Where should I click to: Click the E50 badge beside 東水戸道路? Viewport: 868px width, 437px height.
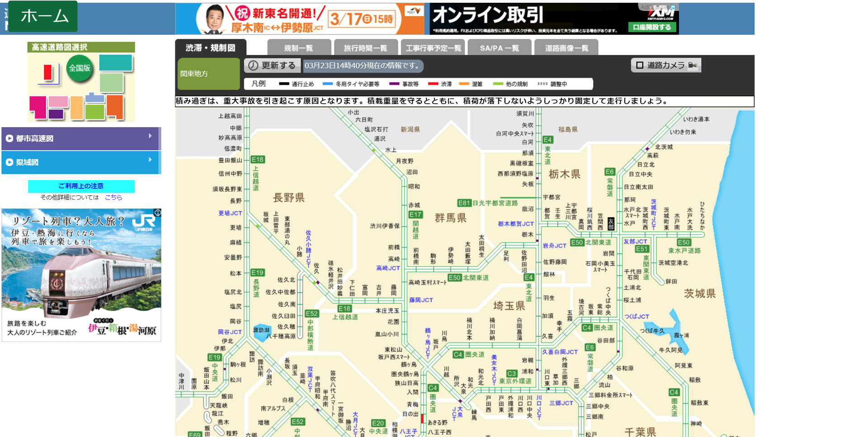click(x=684, y=242)
